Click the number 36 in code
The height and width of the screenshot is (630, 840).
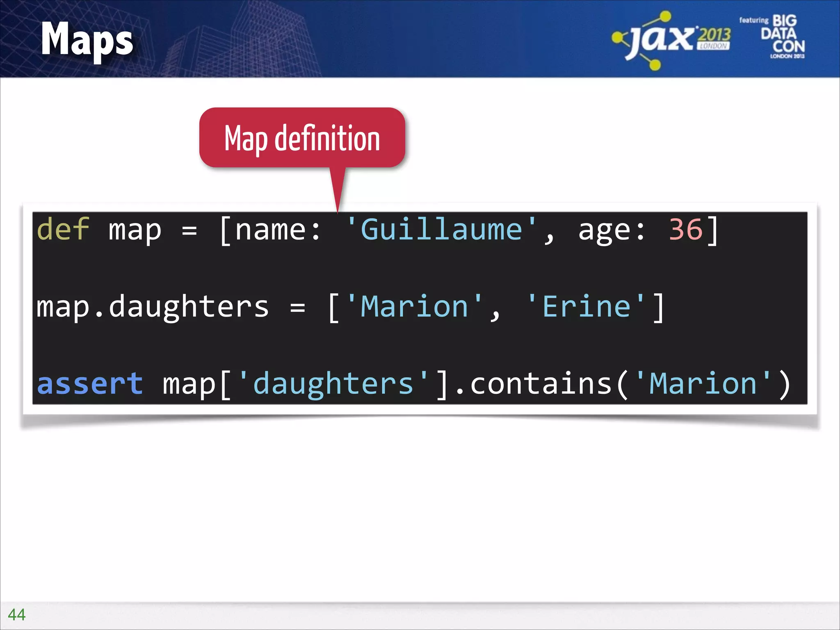point(685,229)
